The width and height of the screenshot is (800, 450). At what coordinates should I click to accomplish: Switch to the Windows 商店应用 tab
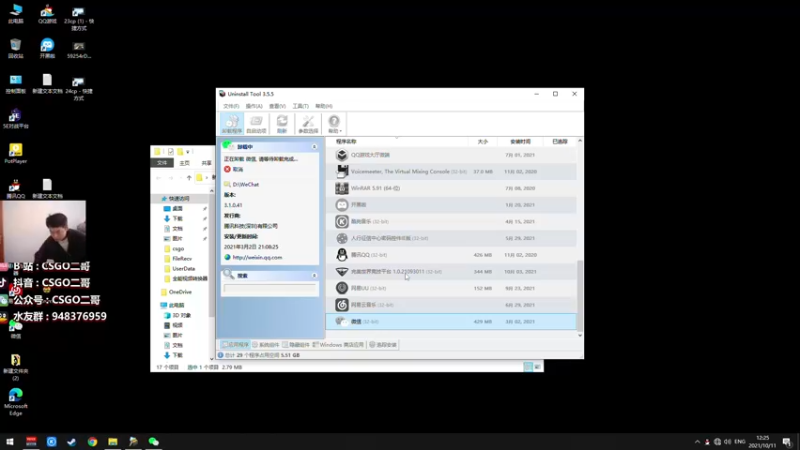(x=338, y=345)
